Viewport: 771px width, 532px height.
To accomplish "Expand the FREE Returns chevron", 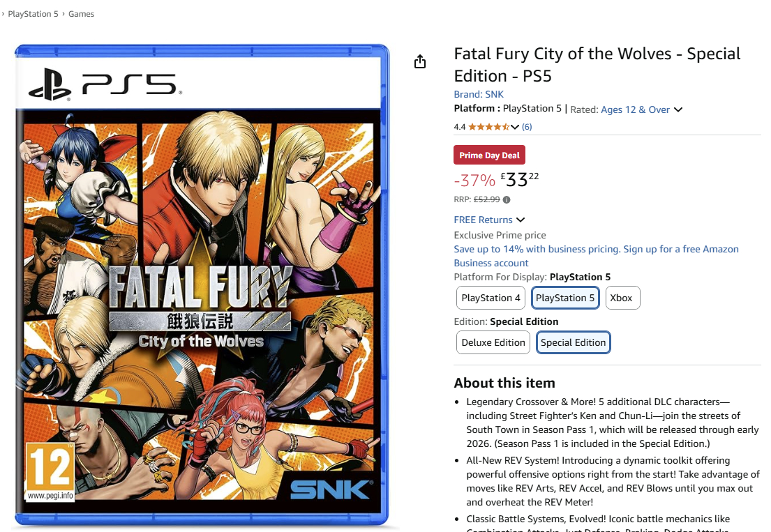I will [x=521, y=220].
